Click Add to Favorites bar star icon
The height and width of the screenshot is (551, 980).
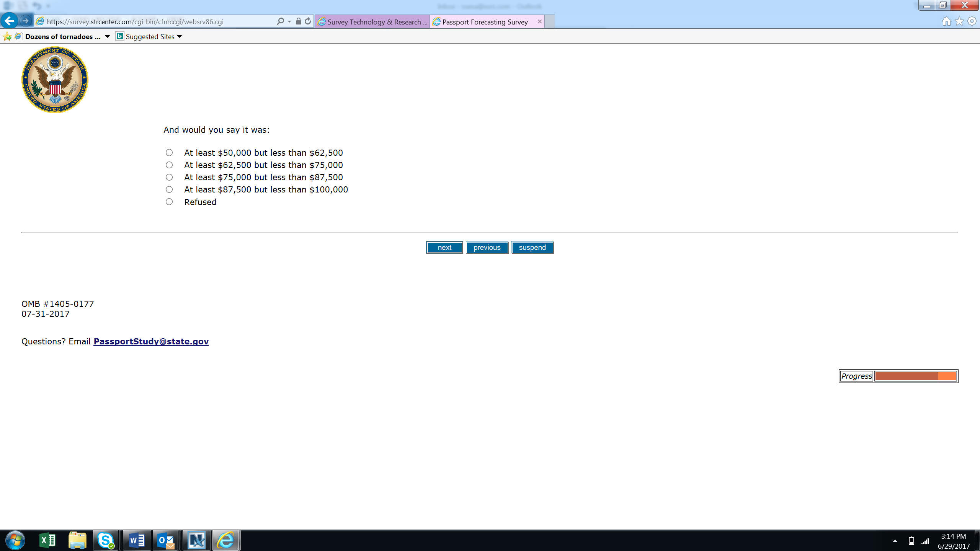pyautogui.click(x=7, y=37)
